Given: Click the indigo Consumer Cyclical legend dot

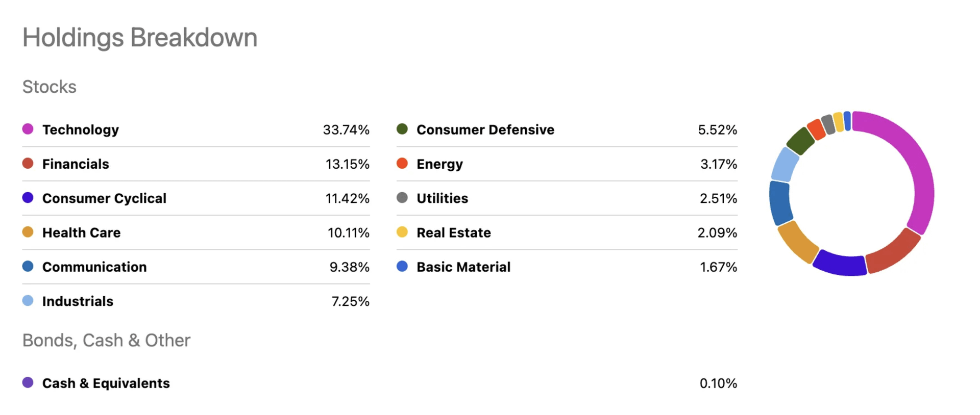Looking at the screenshot, I should click(x=28, y=197).
